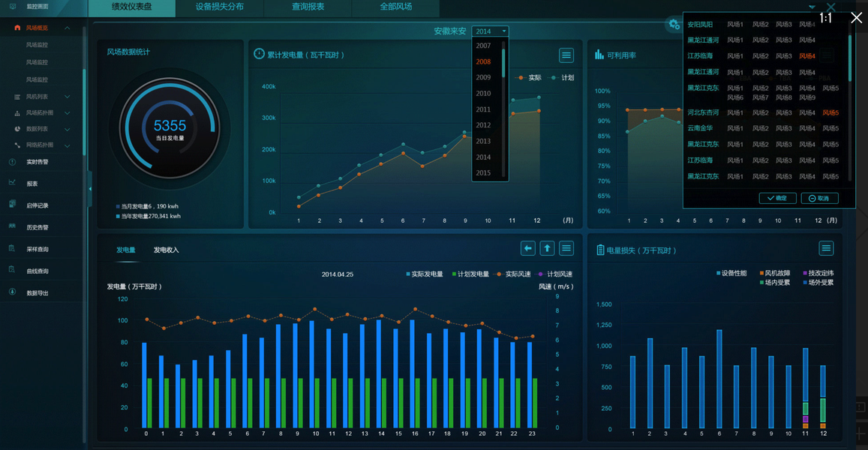
Task: Expand the 数据列表 chevron
Action: coord(67,129)
